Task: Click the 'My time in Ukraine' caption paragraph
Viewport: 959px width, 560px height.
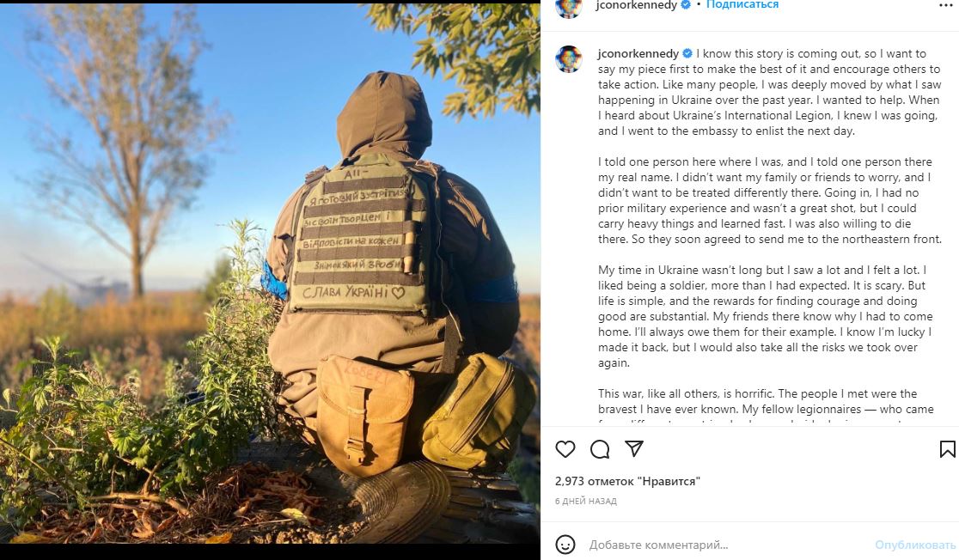Action: pos(766,316)
